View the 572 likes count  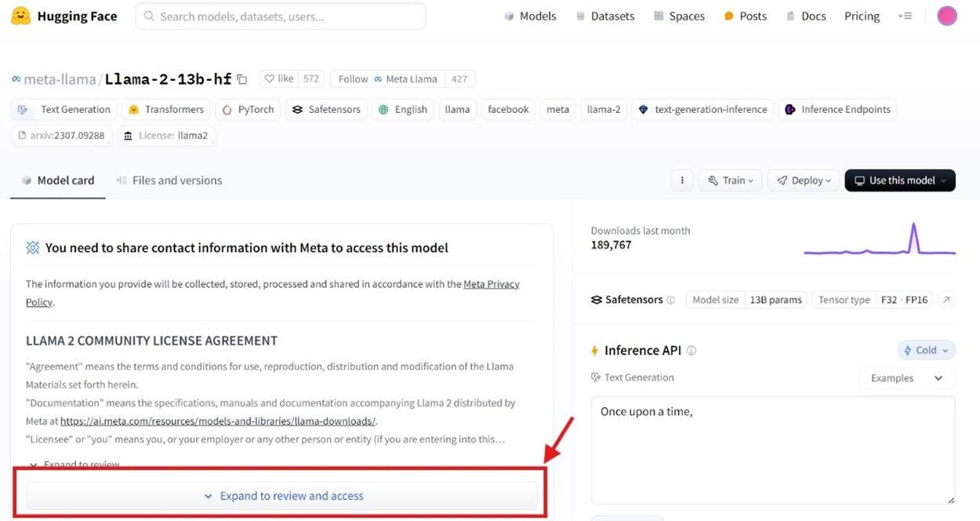[x=311, y=79]
